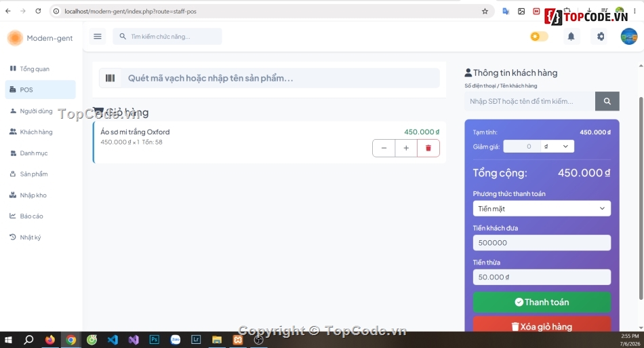
Task: Open Windows search on taskbar
Action: pos(28,340)
